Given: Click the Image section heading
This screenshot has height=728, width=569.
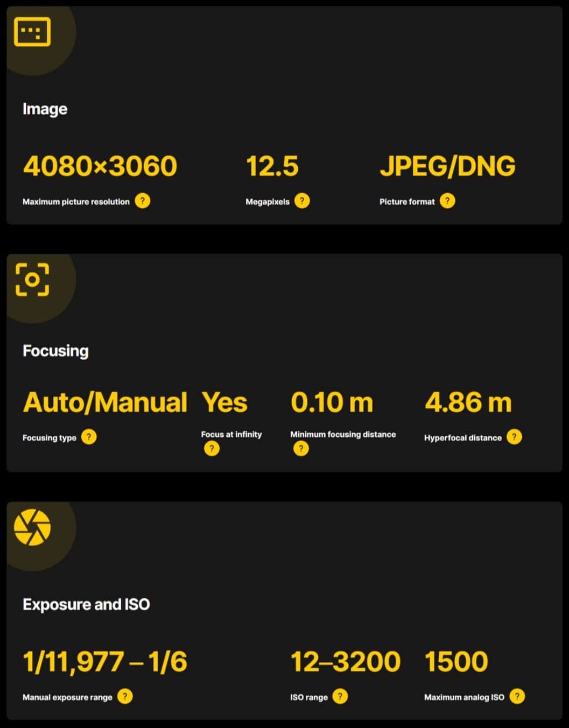Looking at the screenshot, I should [x=45, y=109].
